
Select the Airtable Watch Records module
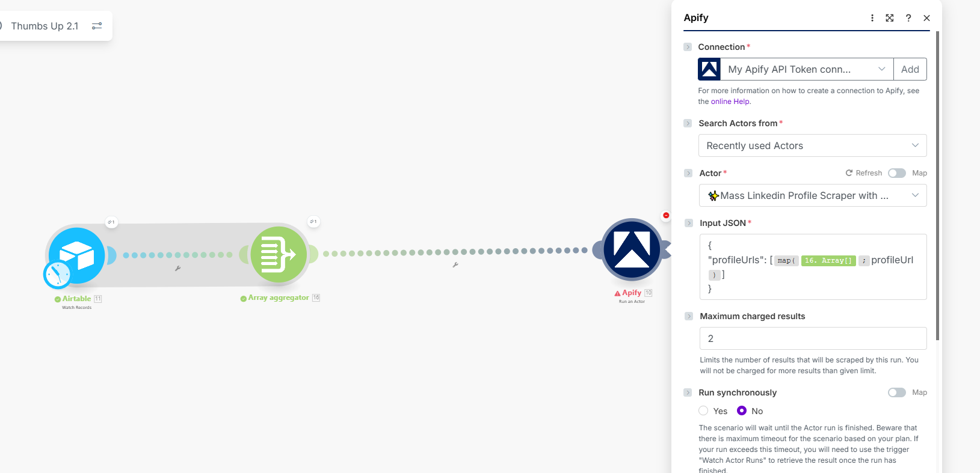point(77,255)
